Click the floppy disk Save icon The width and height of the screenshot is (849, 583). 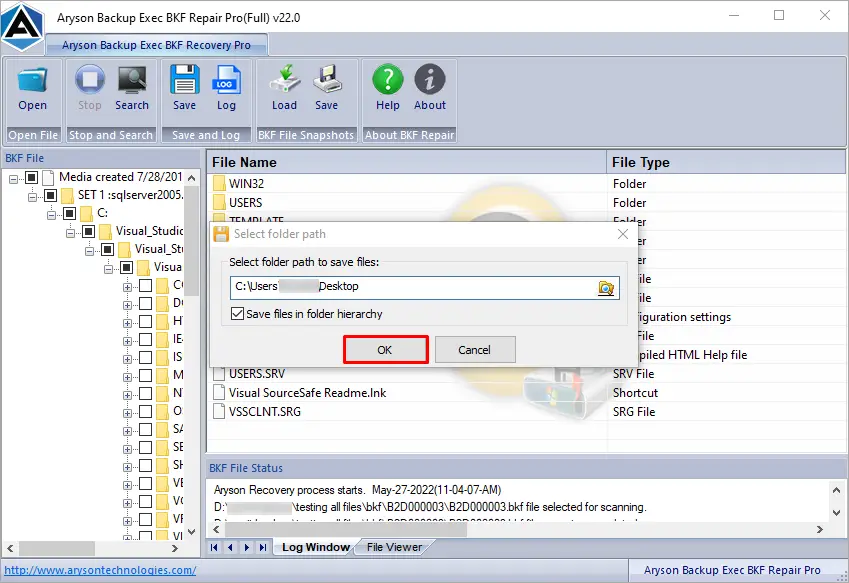pyautogui.click(x=185, y=80)
